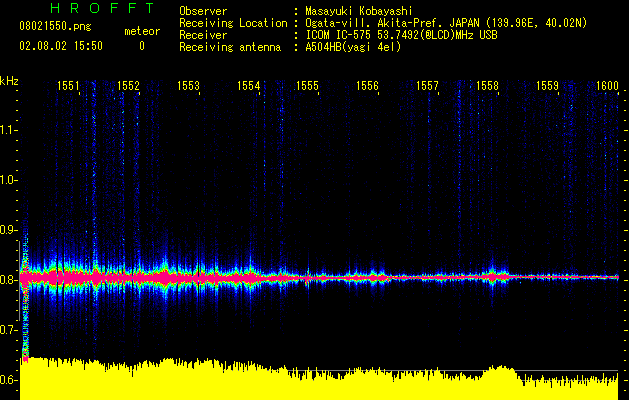Image resolution: width=629 pixels, height=400 pixels.
Task: Click the 1600 time marker
Action: [x=607, y=85]
